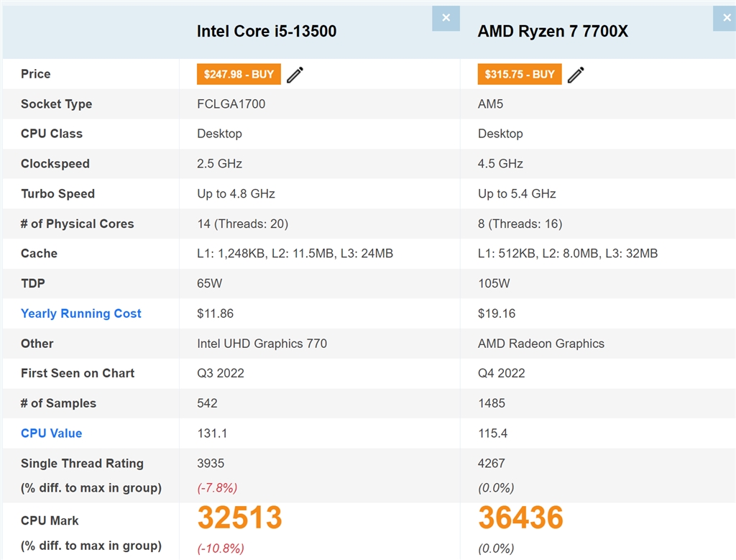736x560 pixels.
Task: Click the AMD Ryzen 7 7700X heading
Action: pos(553,31)
